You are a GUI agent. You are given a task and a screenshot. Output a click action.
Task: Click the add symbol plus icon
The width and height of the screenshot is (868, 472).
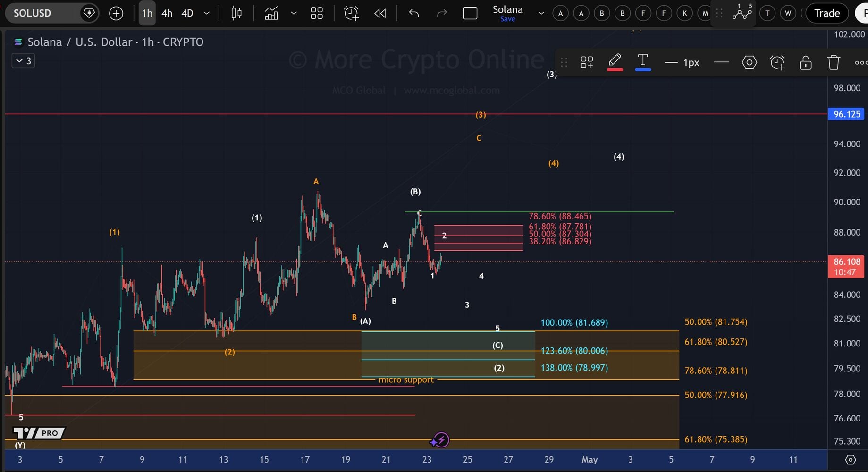(x=116, y=13)
